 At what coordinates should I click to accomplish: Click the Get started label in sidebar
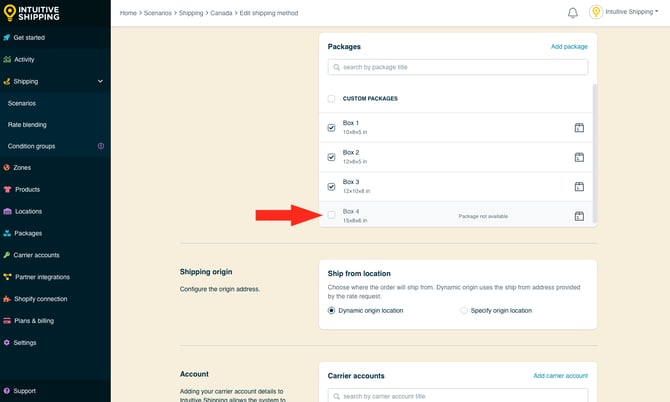click(x=29, y=38)
